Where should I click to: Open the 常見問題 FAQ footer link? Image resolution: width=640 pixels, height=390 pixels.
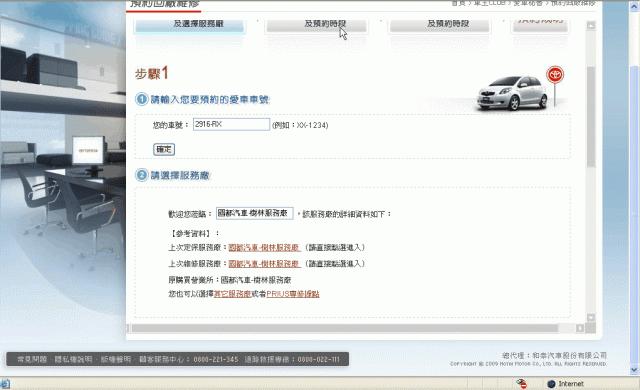click(x=32, y=359)
